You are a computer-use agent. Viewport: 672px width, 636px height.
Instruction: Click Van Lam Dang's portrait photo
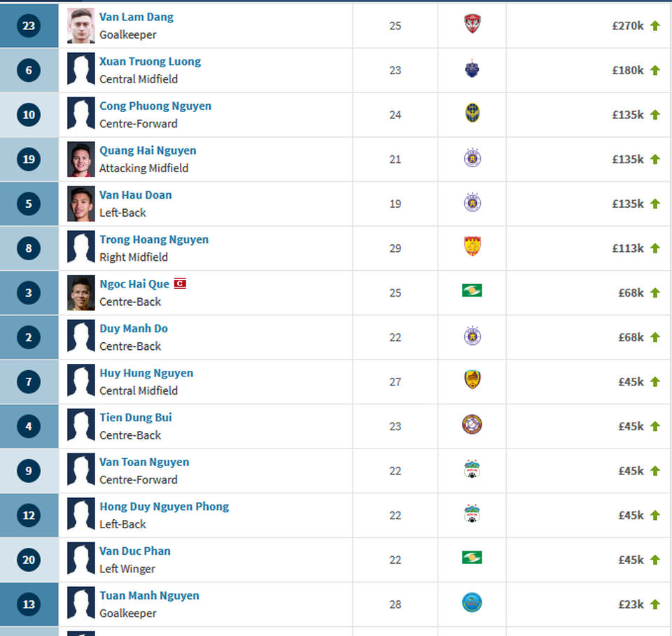(81, 26)
